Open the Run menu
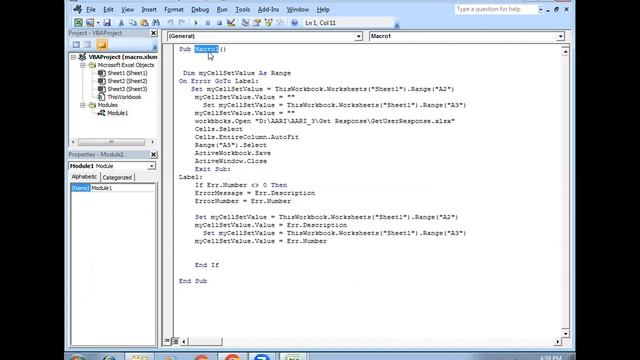The image size is (640, 360). pyautogui.click(x=222, y=9)
